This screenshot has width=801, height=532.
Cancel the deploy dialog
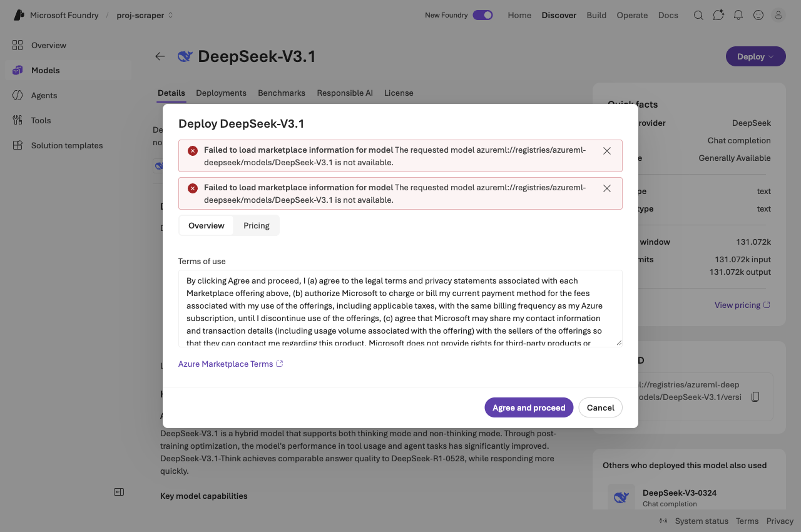tap(601, 407)
